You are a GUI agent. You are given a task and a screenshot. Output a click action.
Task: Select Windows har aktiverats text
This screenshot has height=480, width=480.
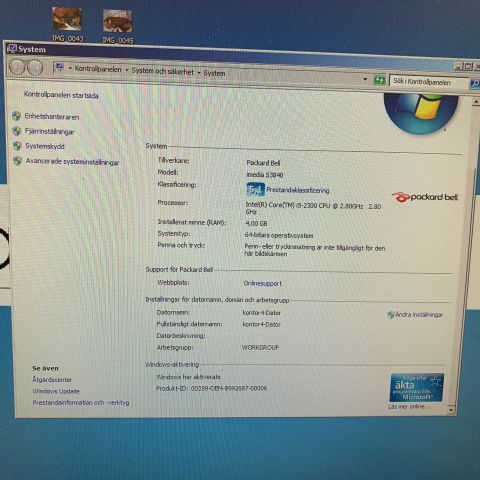coord(188,377)
